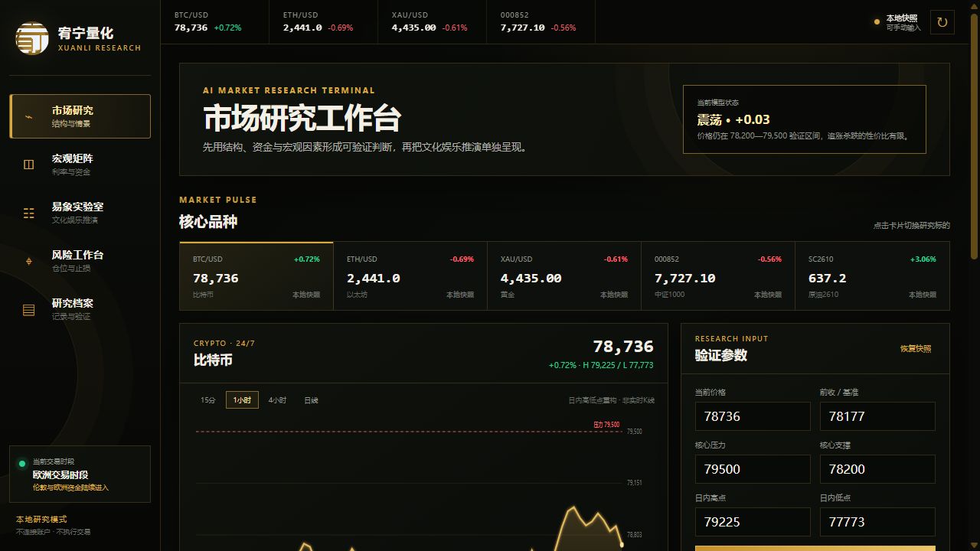The width and height of the screenshot is (980, 551).
Task: Switch chart to 15分 timeframe
Action: [208, 400]
